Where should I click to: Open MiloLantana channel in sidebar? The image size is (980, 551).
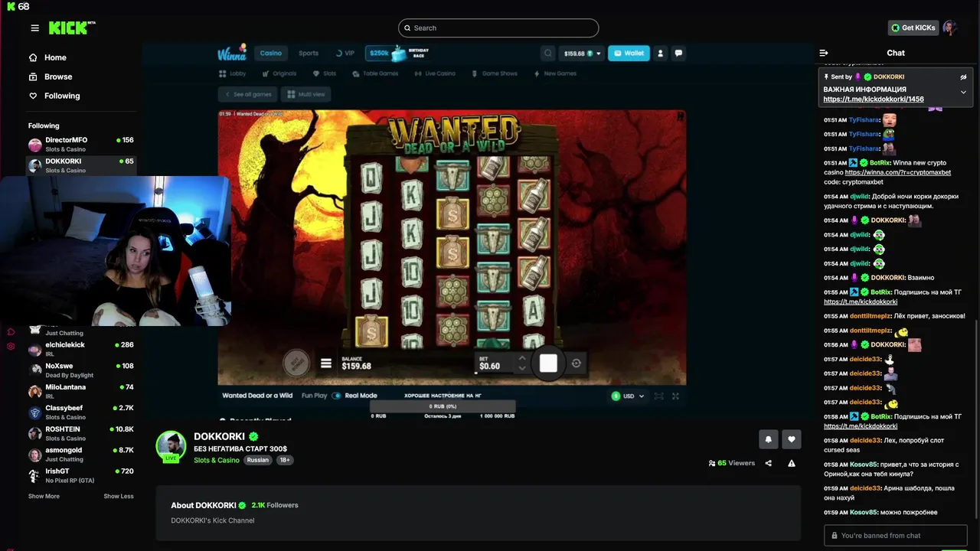[x=81, y=391]
